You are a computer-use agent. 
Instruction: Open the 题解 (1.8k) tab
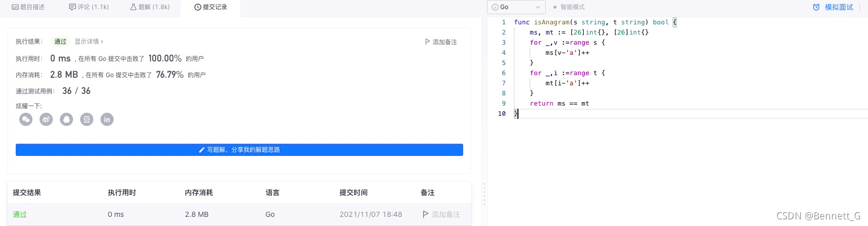pos(150,7)
